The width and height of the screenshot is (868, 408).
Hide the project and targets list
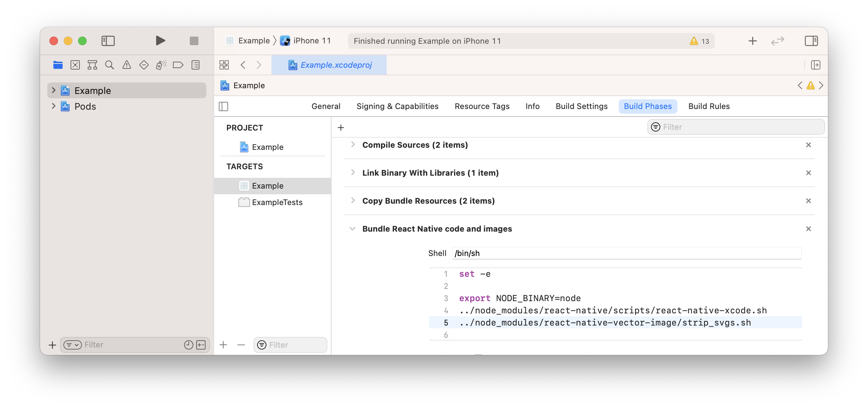pyautogui.click(x=223, y=106)
